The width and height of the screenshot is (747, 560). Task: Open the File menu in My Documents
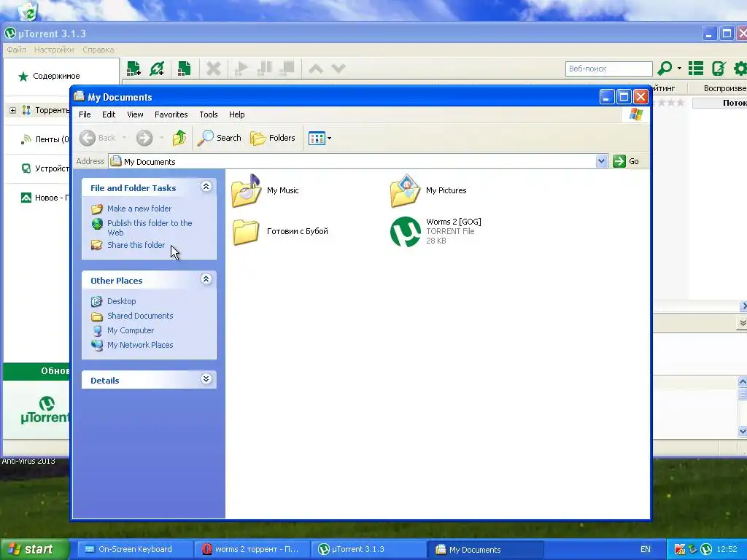[85, 114]
